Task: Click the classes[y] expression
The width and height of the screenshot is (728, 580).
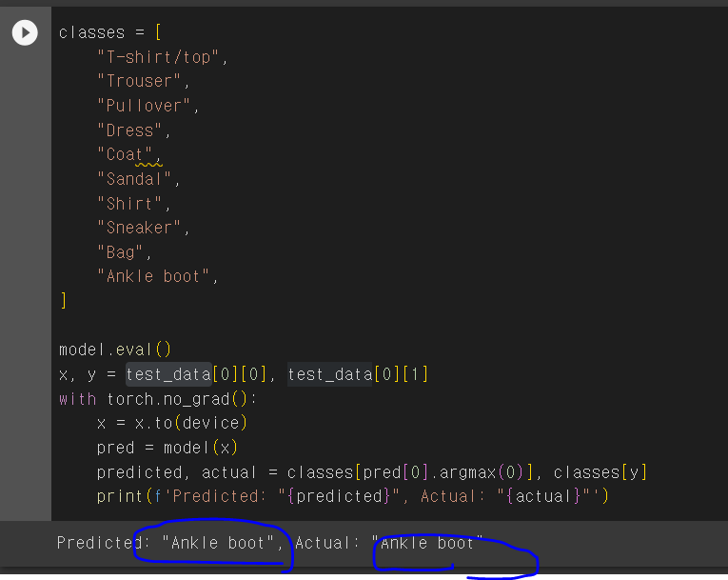Action: (600, 472)
